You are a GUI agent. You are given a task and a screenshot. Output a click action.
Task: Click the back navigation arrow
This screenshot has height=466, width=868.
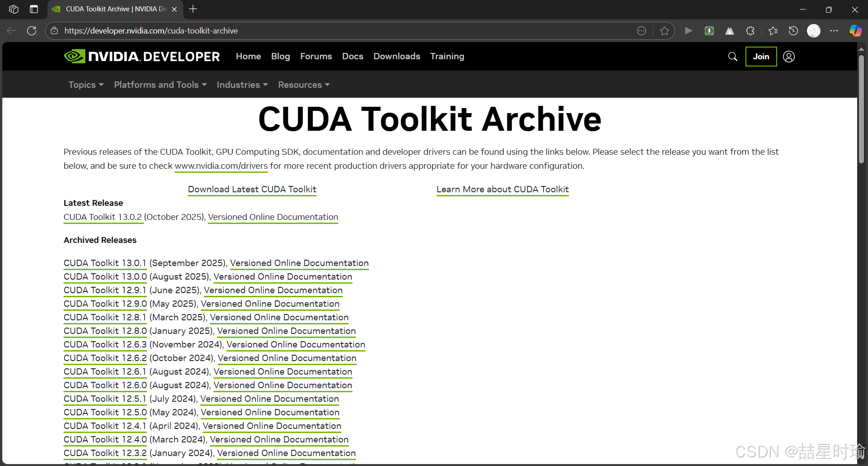point(11,30)
